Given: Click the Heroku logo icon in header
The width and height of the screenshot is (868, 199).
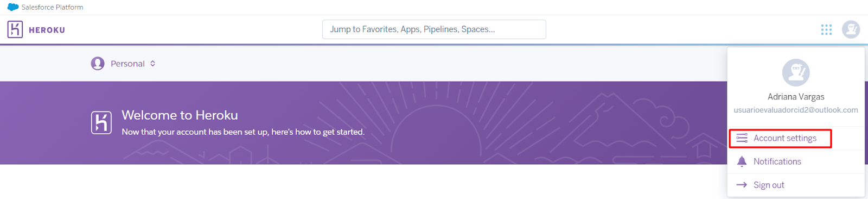Looking at the screenshot, I should coord(15,29).
